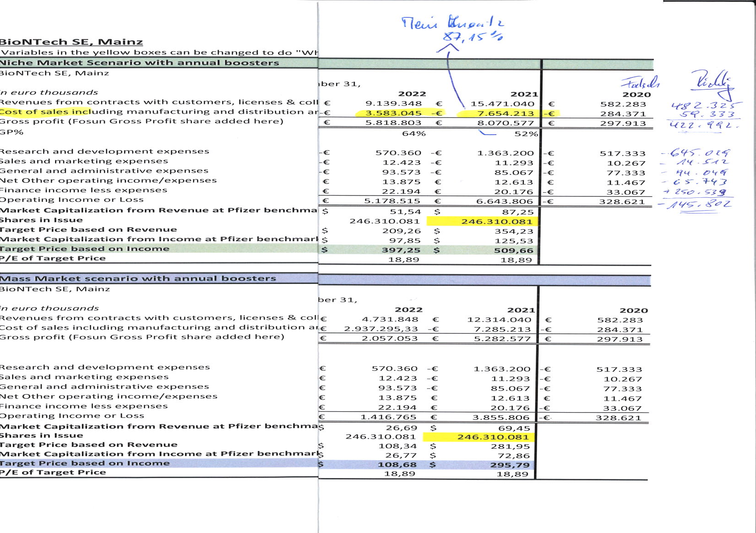Click the Mass Market revenue "12.314.040"

(499, 320)
